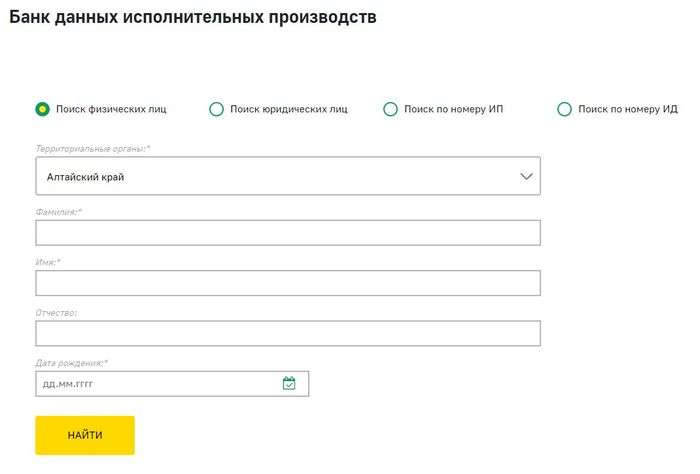This screenshot has height=474, width=700.
Task: Select the "Поиск физических лиц" radio option
Action: coord(43,109)
